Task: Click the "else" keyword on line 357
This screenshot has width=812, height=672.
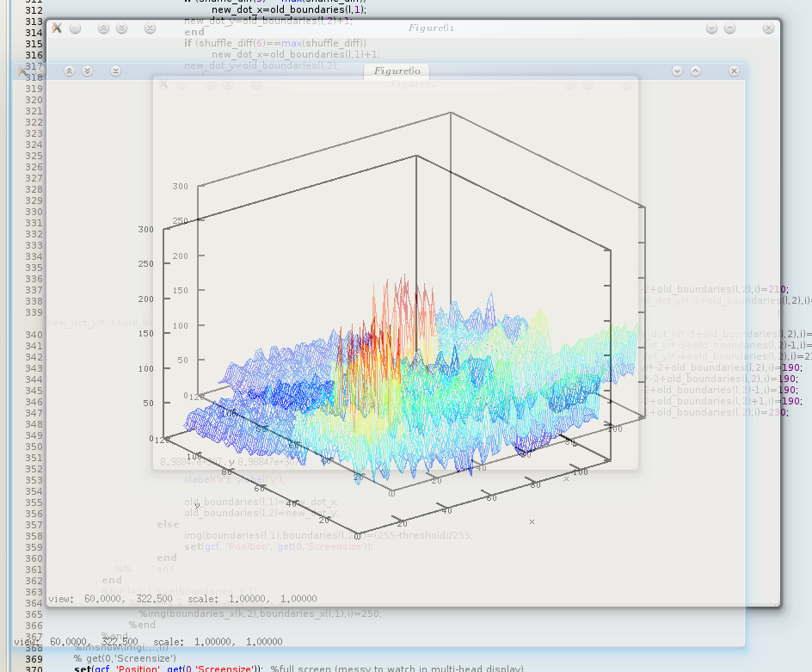Action: click(169, 524)
